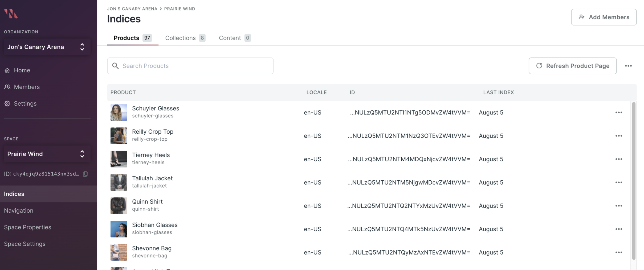
Task: Click Prairie Wind breadcrumb link
Action: (180, 9)
